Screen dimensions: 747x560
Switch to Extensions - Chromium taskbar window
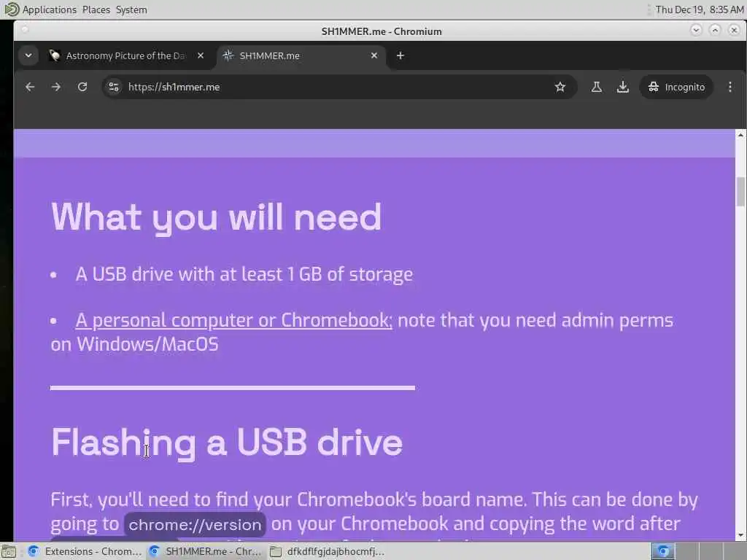coord(85,551)
